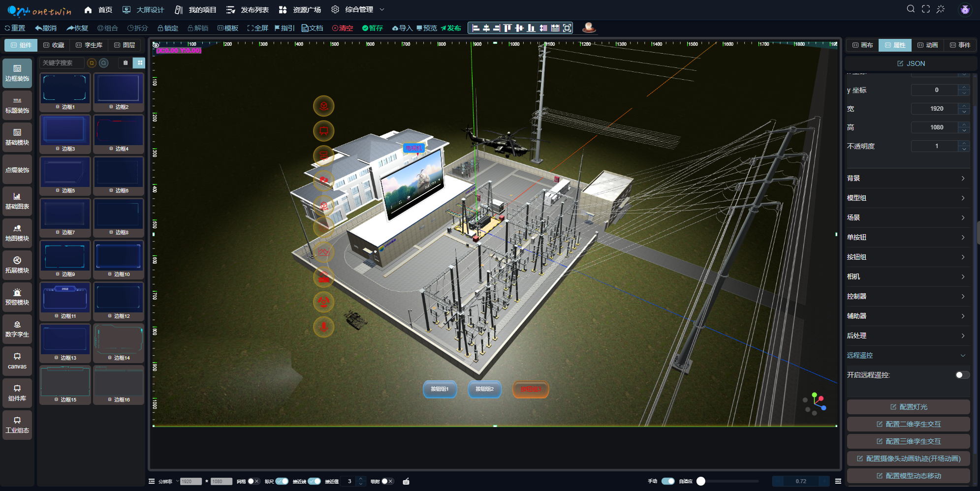This screenshot has height=491, width=980.
Task: Open the 图层 layers tab
Action: coord(125,45)
